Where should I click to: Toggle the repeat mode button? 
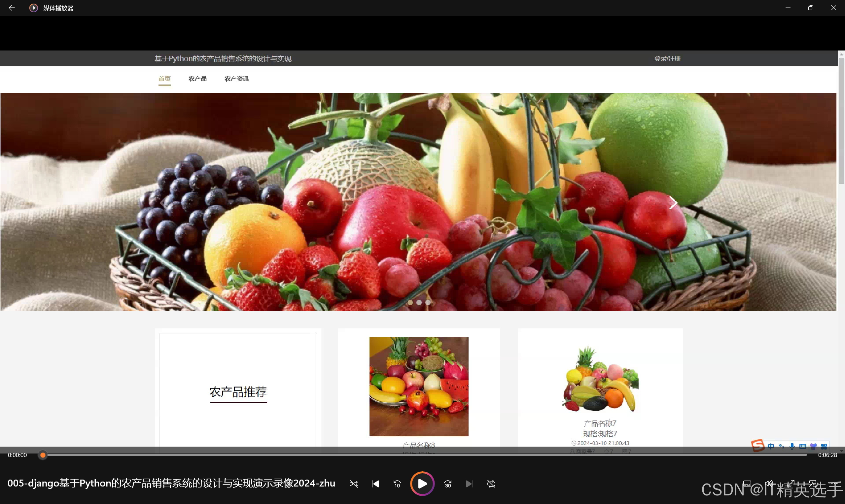tap(491, 484)
